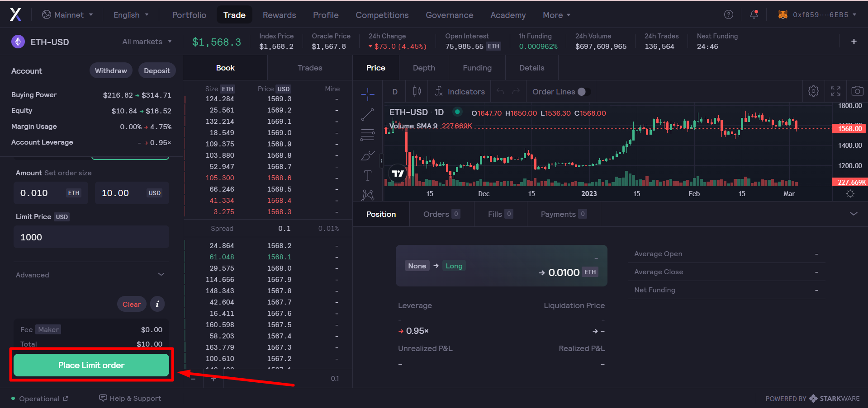The height and width of the screenshot is (408, 868).
Task: Select the pattern drawing tool
Action: pos(368,195)
